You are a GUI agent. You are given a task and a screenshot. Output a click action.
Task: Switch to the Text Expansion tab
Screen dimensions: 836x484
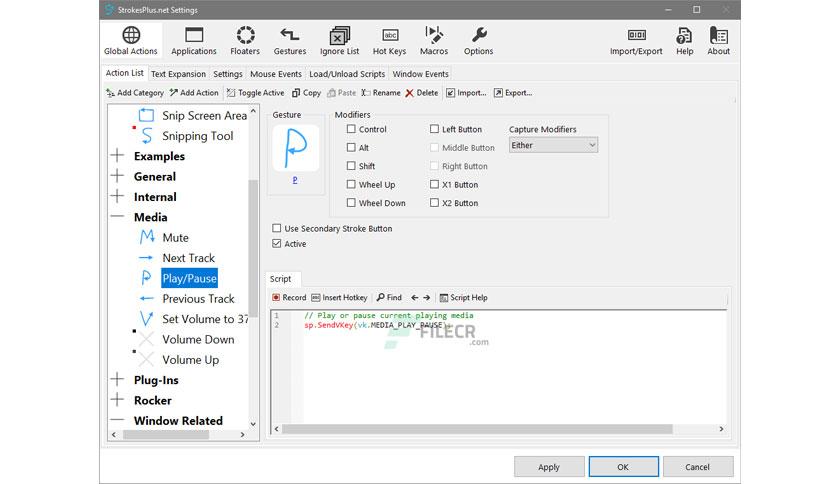point(178,74)
